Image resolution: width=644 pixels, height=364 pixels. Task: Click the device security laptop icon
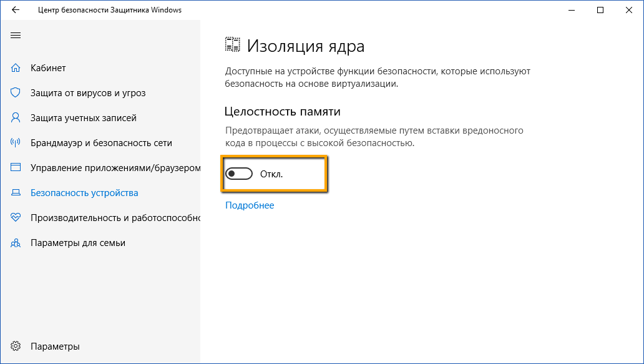coord(16,193)
